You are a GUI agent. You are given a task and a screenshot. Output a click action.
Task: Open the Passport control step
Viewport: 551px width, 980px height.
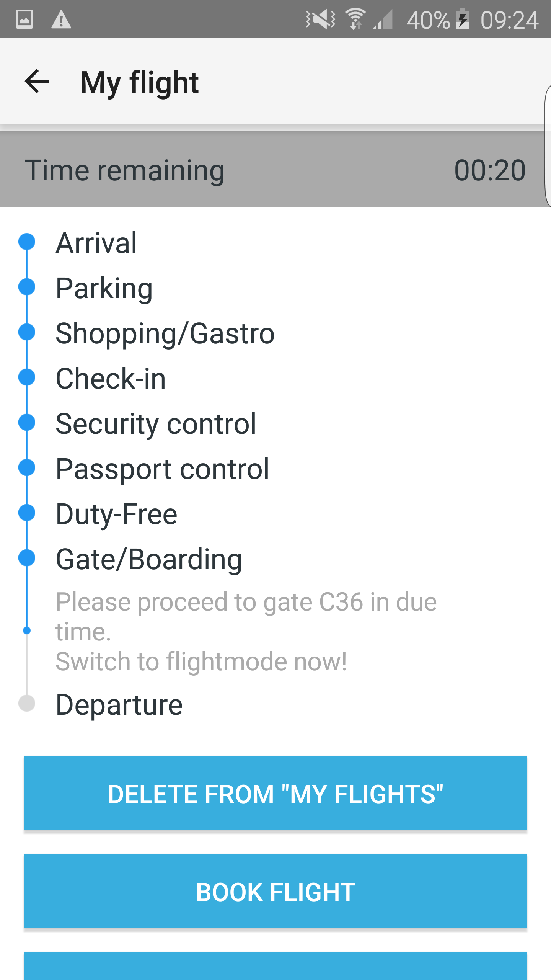(162, 469)
